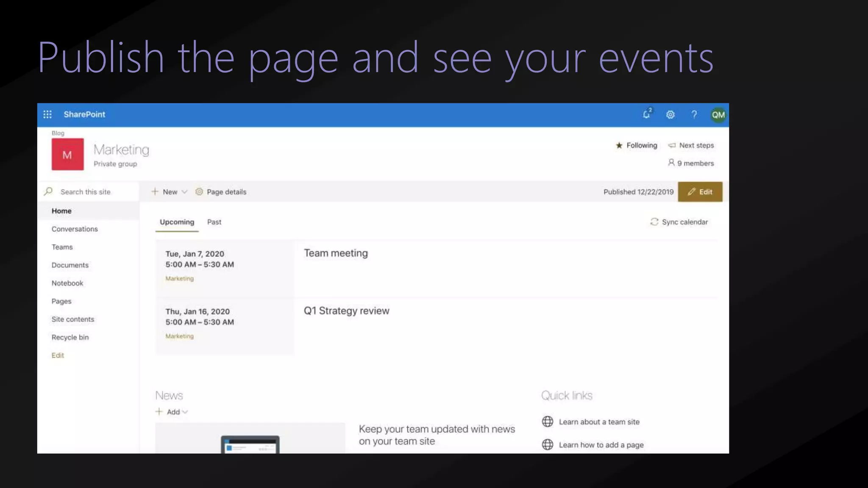Screen dimensions: 868x488
Task: Click the News section heading
Action: click(169, 395)
